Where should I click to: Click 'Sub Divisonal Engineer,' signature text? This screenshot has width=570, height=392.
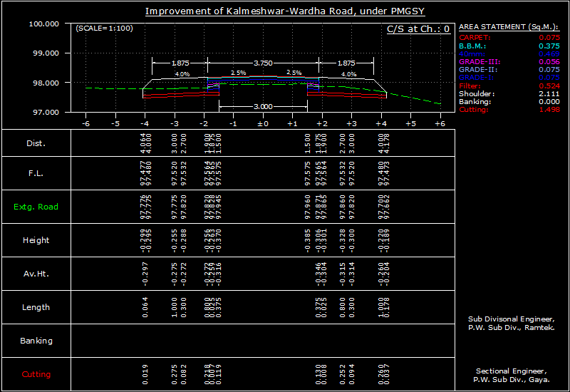pyautogui.click(x=512, y=319)
